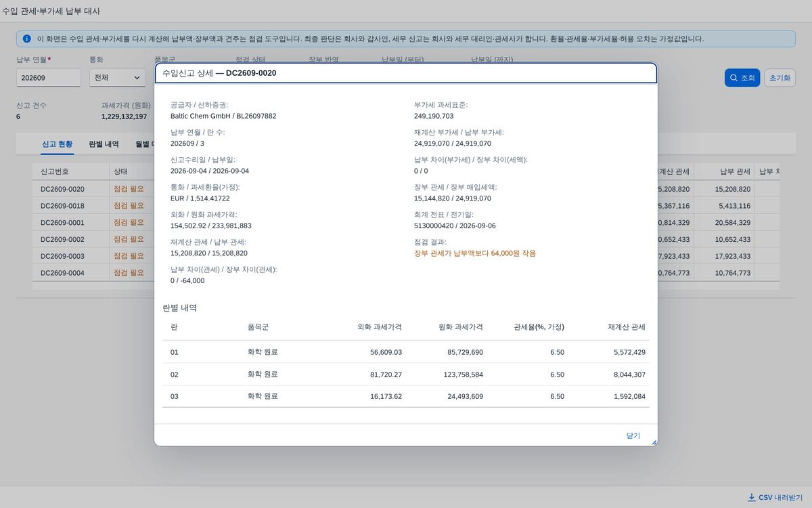812x508 pixels.
Task: Click the orange 점검 결과 message about 64,000원
Action: point(474,253)
